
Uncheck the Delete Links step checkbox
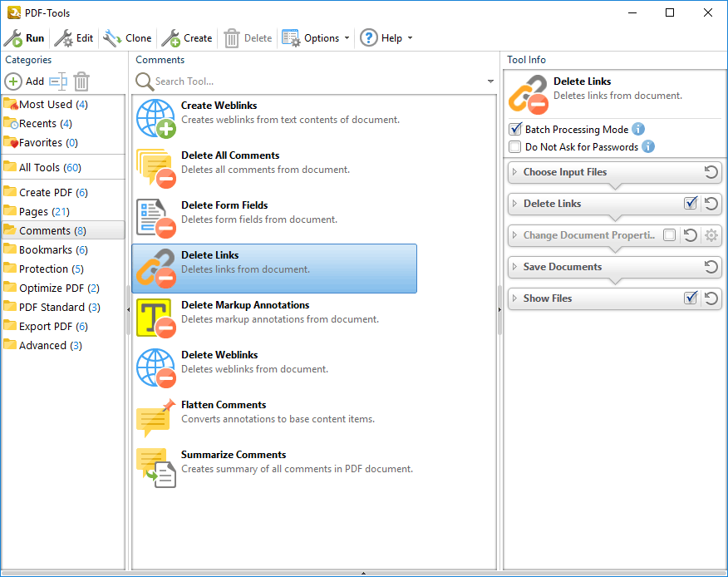point(691,204)
